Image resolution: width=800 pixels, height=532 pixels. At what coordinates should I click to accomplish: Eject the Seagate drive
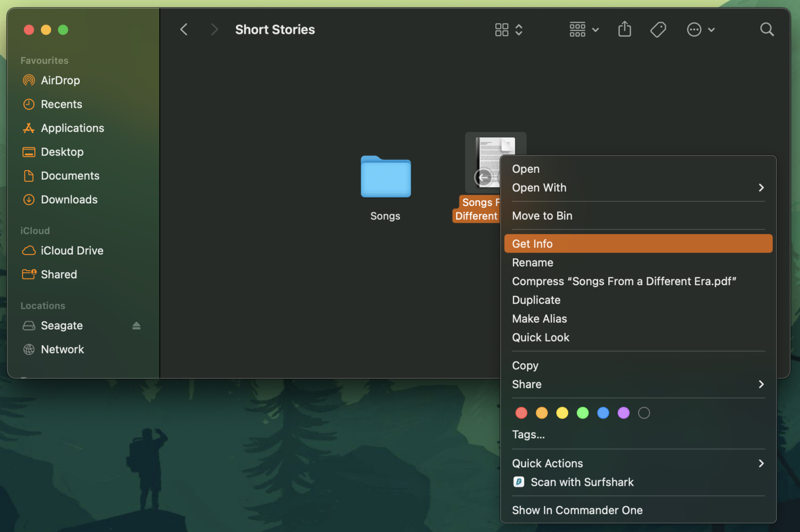pos(136,325)
